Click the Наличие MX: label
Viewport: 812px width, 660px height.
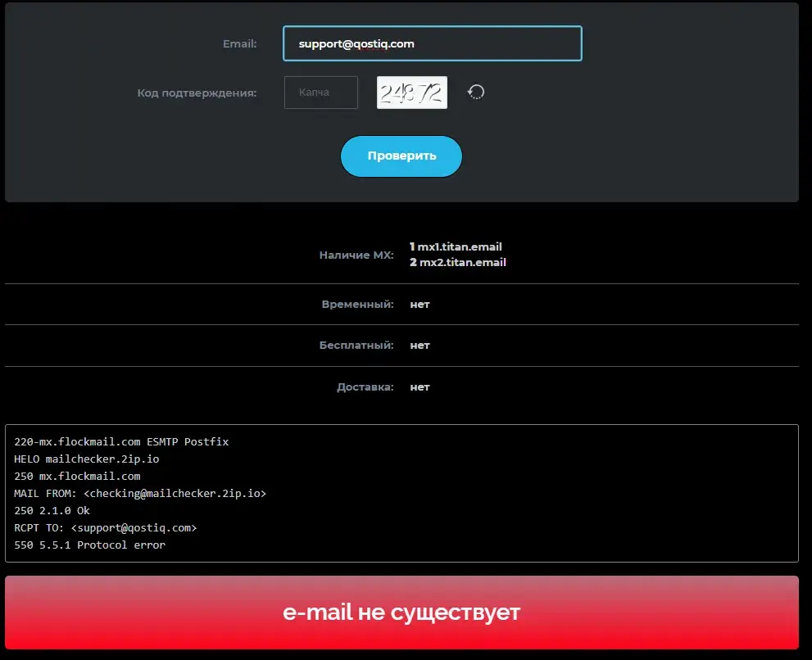[356, 255]
